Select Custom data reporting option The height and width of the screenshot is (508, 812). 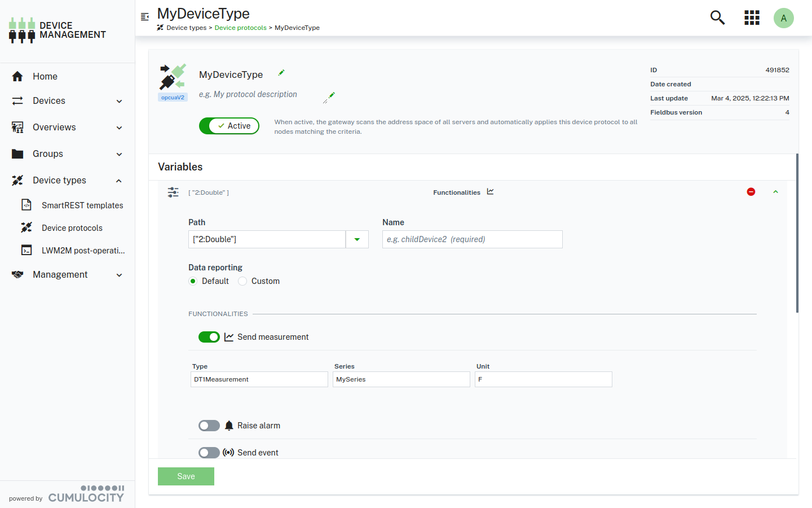point(243,281)
